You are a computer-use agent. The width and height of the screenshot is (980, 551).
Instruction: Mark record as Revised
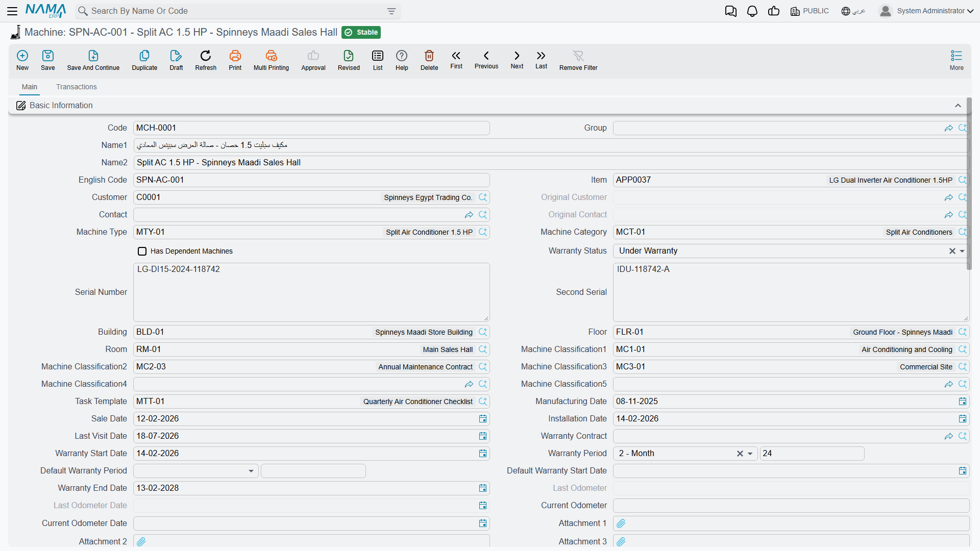(349, 60)
